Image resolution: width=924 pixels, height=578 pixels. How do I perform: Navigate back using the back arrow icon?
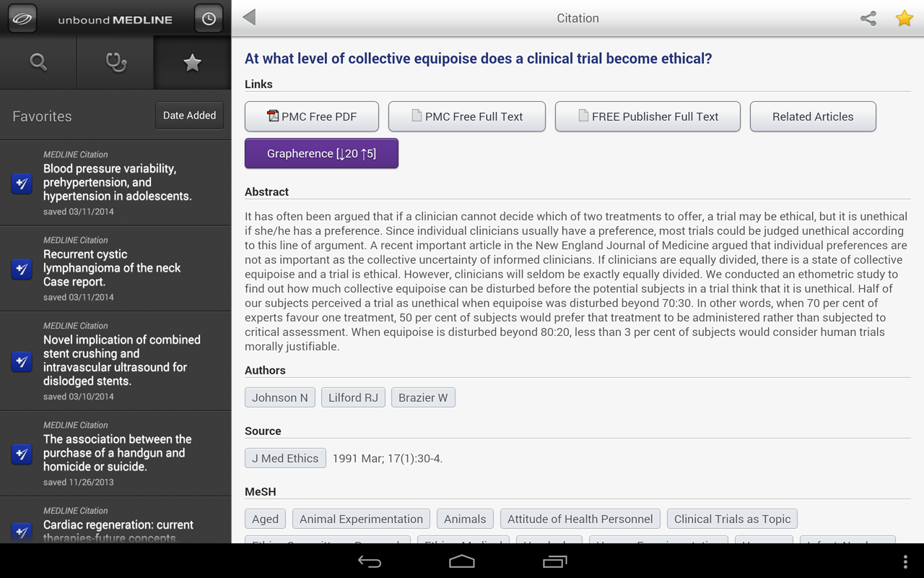tap(248, 18)
